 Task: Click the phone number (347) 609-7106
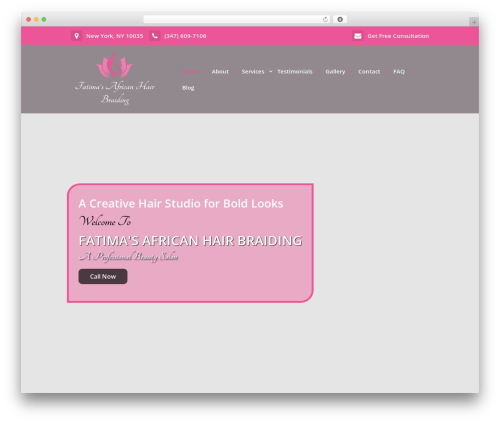[185, 36]
